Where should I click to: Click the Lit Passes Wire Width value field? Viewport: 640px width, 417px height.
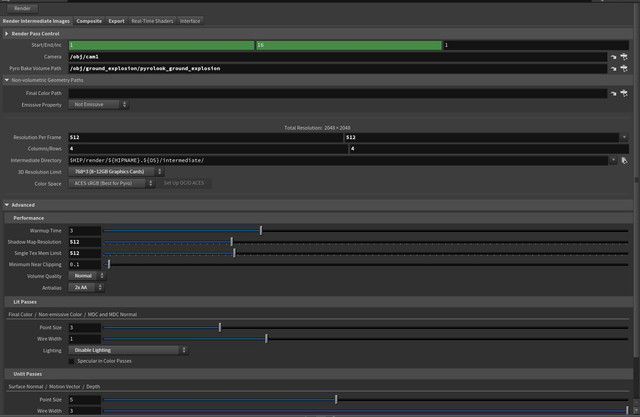tap(84, 339)
